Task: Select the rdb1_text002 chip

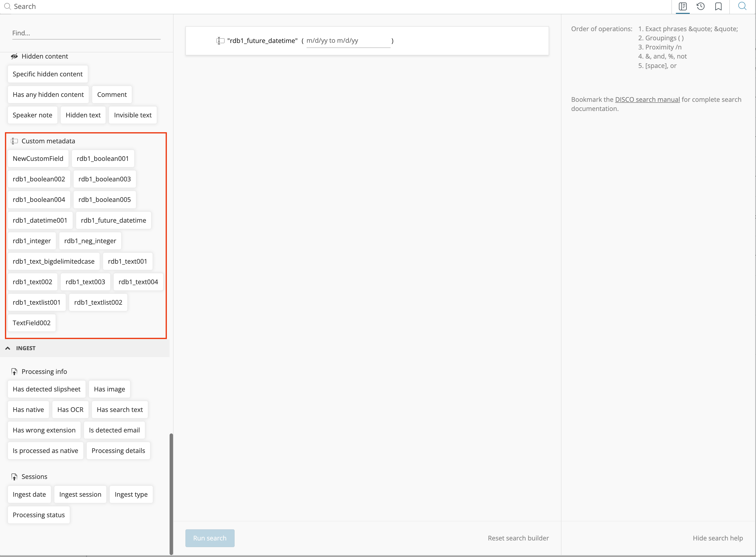Action: [32, 282]
